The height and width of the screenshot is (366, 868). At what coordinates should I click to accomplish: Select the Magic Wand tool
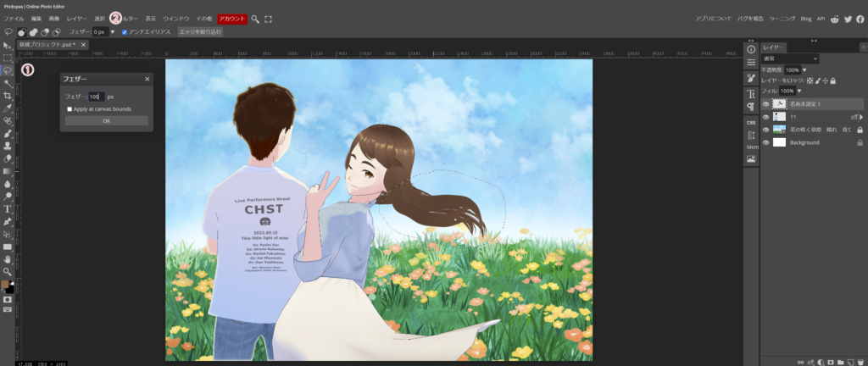8,83
